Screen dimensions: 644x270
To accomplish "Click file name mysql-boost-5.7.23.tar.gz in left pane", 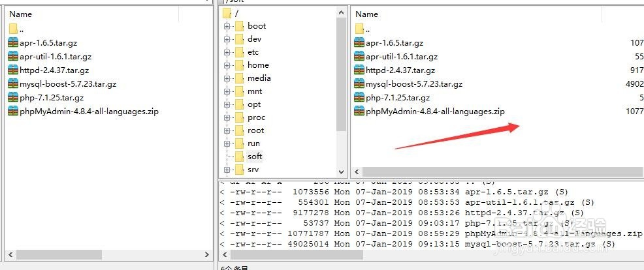I will coord(68,84).
